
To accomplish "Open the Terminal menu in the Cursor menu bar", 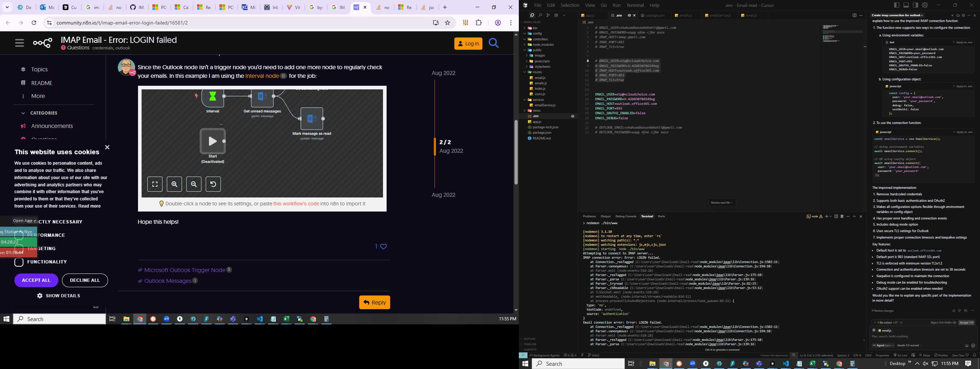I will pyautogui.click(x=635, y=5).
